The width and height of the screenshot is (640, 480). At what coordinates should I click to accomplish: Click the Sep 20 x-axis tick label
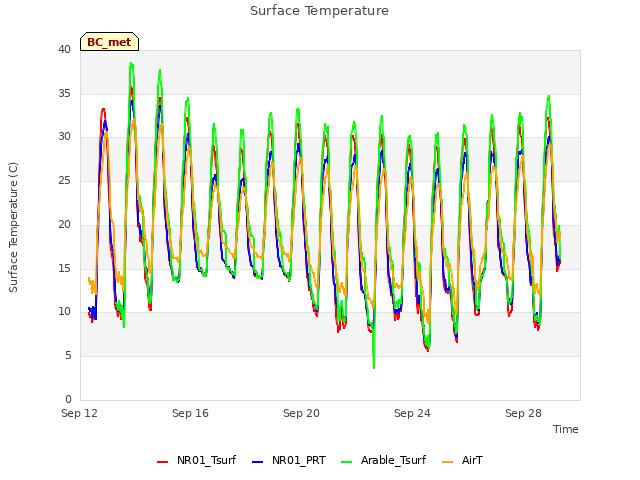(x=301, y=413)
